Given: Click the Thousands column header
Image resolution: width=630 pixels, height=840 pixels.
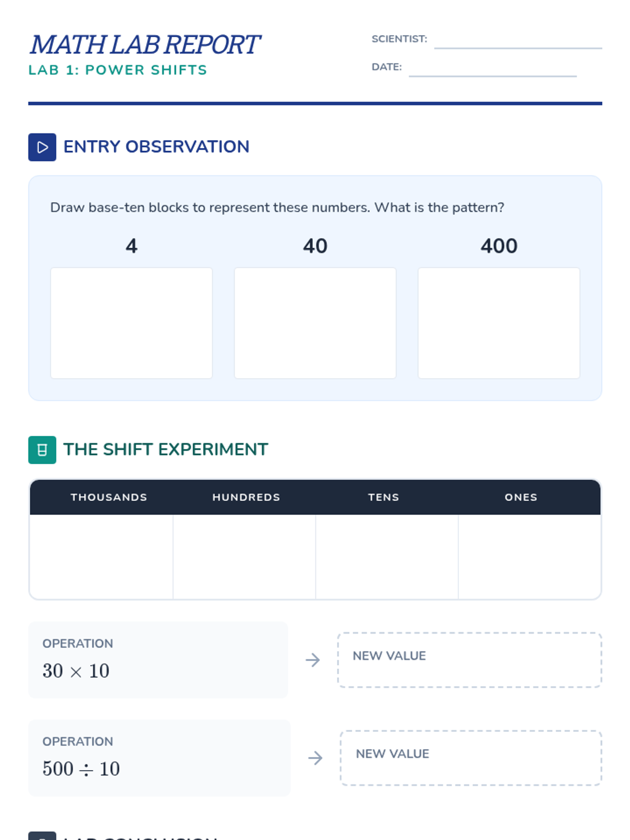Looking at the screenshot, I should 109,497.
